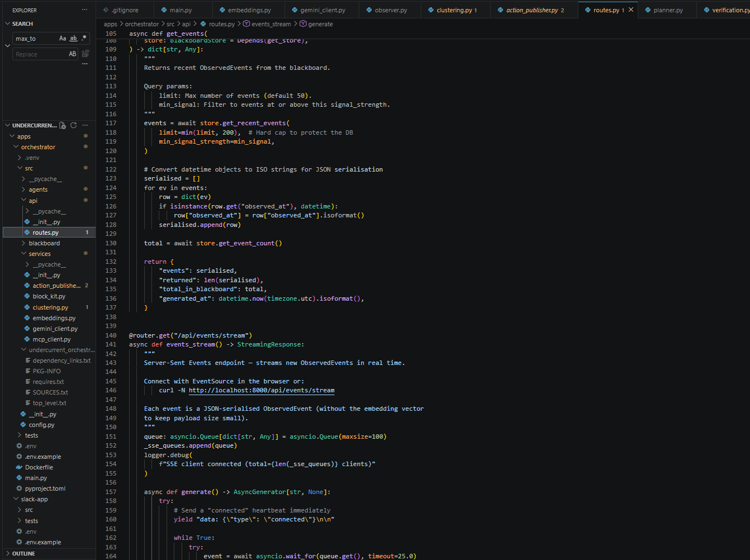
Task: Open orchestrator's .env.example file above Dockerfile
Action: click(x=42, y=457)
